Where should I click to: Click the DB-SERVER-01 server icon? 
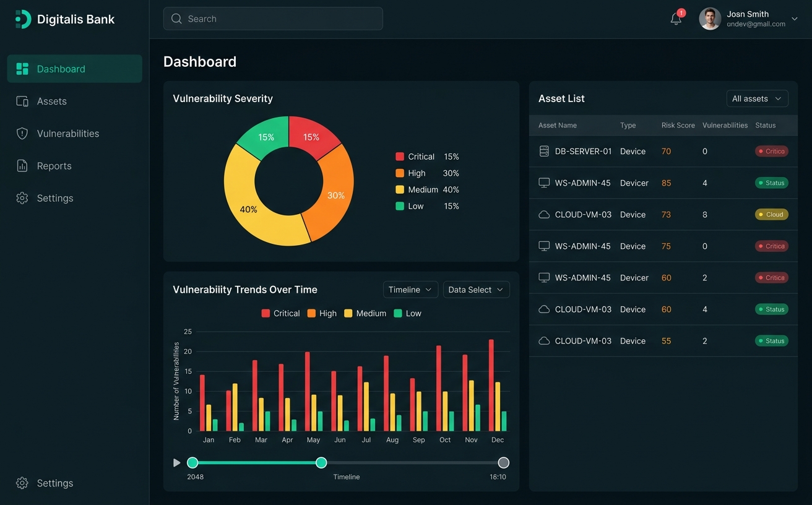click(544, 151)
